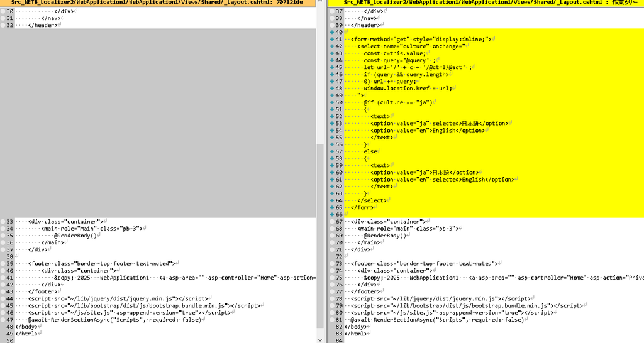
Task: Click the circle marker on right pane line 37
Action: [x=331, y=11]
